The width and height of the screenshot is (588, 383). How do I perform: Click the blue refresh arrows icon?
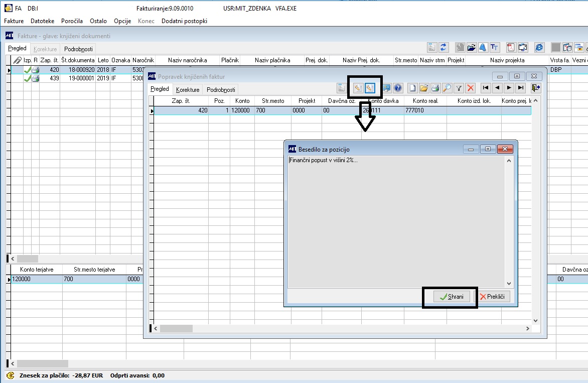[444, 47]
